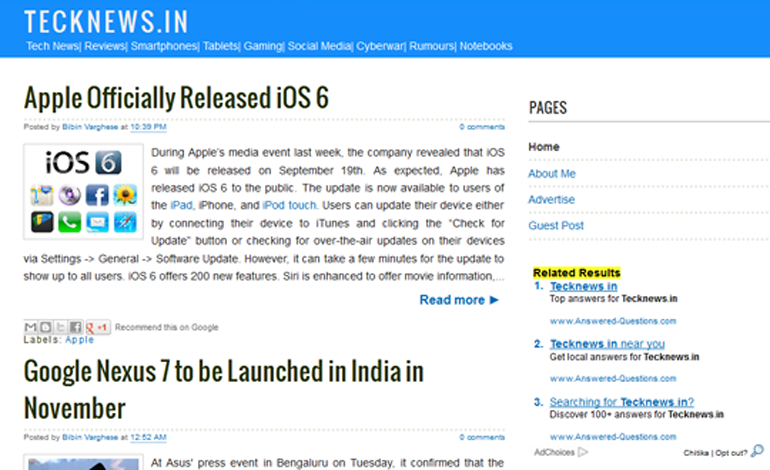
Task: Open the Apple Officially Released iOS 6 headline
Action: 176,98
